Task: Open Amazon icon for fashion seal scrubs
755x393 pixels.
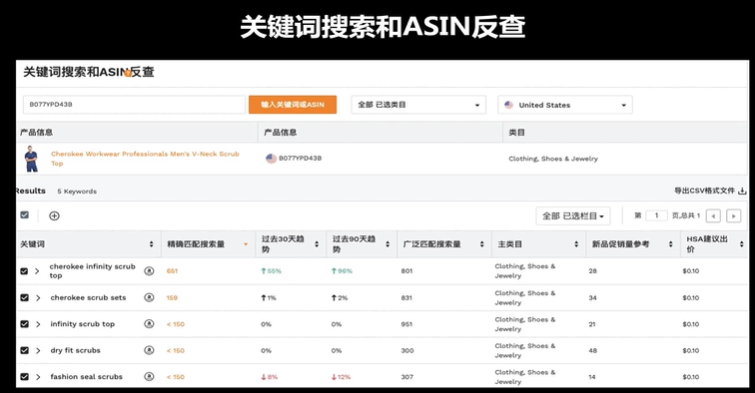Action: coord(149,377)
